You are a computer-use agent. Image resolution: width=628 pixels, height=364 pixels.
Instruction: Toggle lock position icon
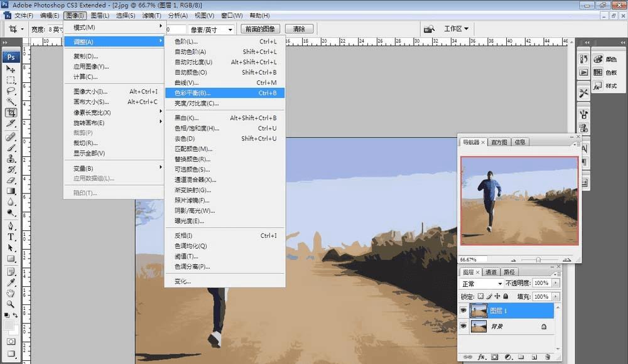pyautogui.click(x=497, y=296)
